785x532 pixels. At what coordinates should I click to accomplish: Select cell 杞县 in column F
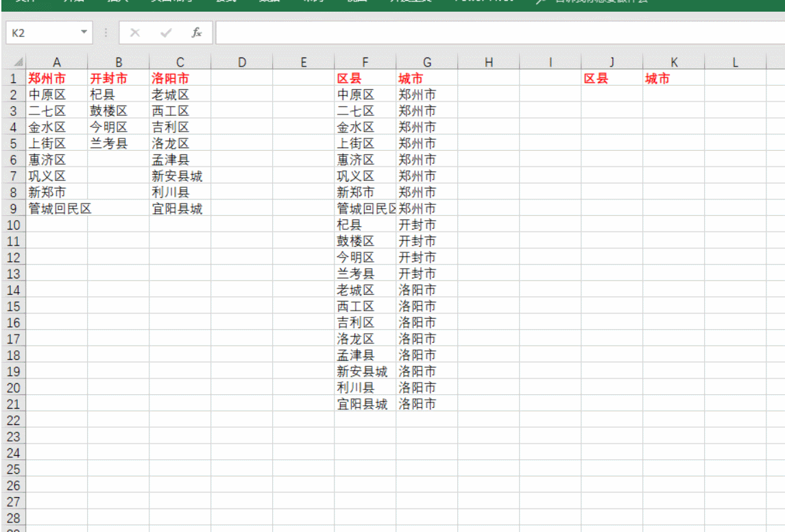(x=365, y=225)
